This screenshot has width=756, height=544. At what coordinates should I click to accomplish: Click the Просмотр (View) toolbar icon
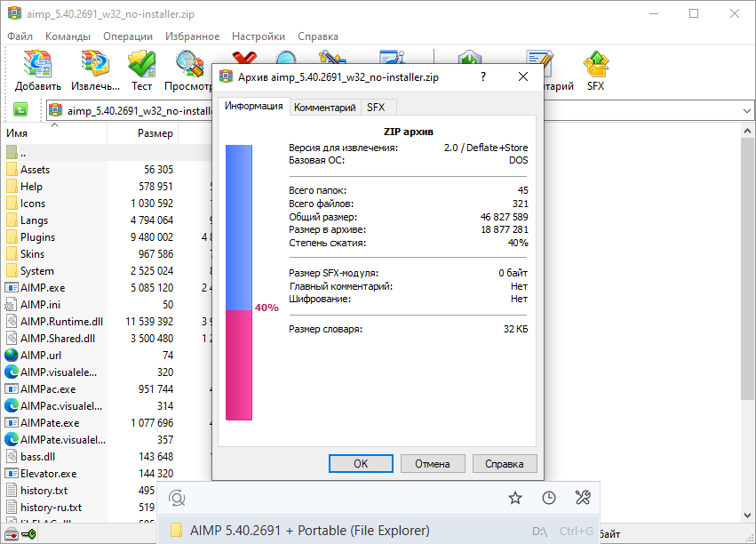189,64
